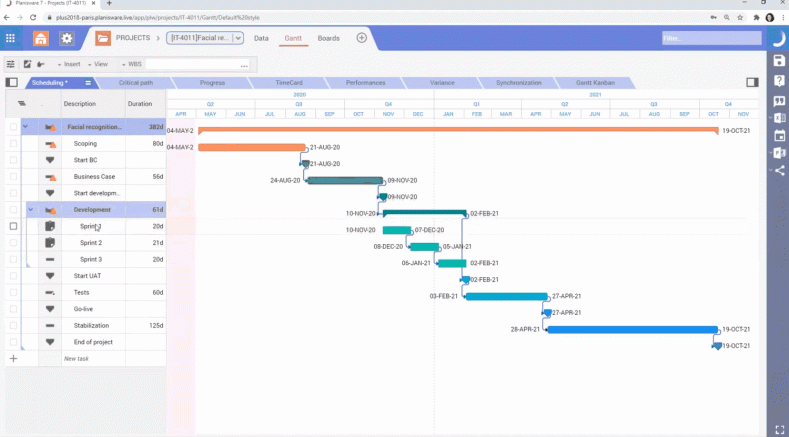
Task: Click the Start BC milestone icon
Action: [50, 160]
